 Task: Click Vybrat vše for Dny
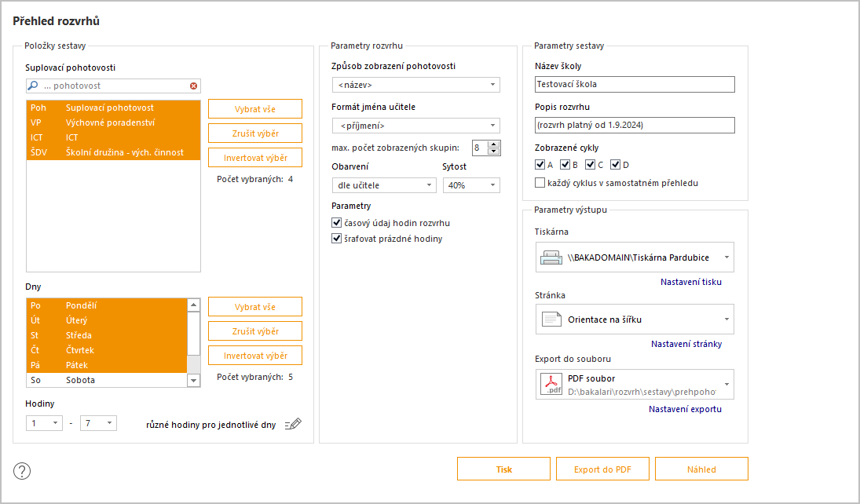[255, 307]
